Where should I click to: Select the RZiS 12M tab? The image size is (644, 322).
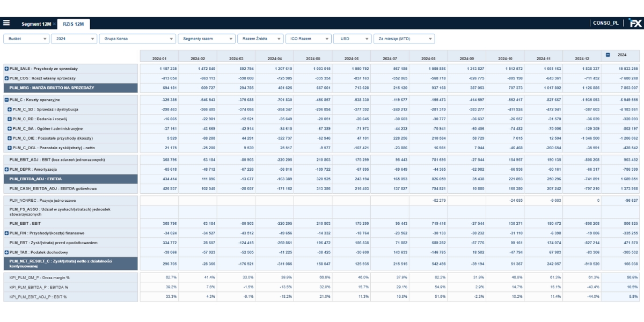point(74,24)
